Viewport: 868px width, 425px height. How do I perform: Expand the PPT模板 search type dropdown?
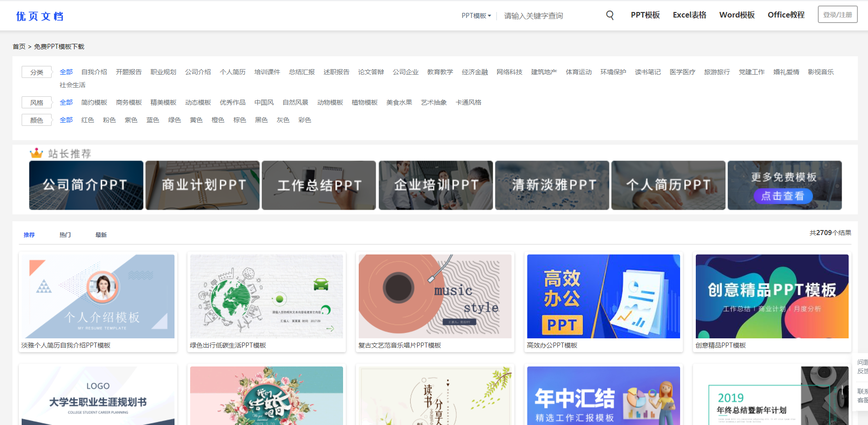tap(476, 16)
